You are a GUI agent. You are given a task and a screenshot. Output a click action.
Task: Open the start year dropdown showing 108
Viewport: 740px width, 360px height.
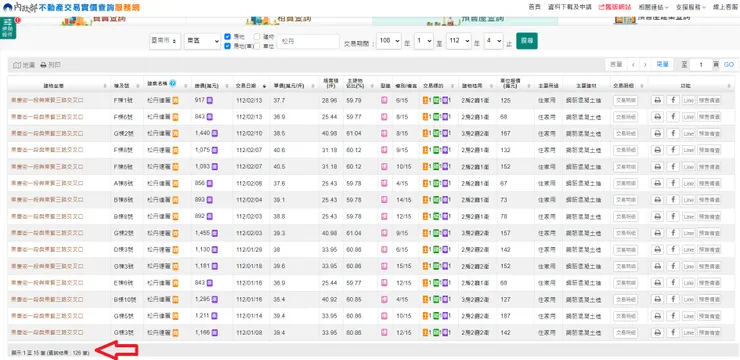pos(389,41)
